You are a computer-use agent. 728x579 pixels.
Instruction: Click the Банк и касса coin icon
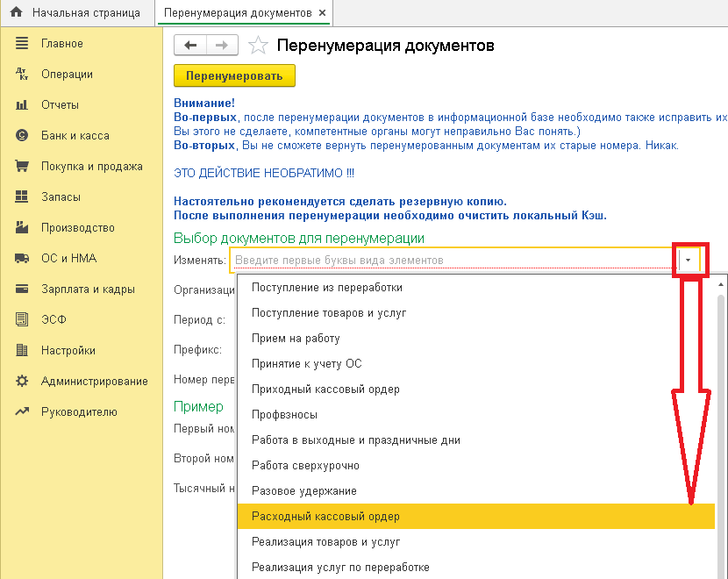click(x=22, y=136)
